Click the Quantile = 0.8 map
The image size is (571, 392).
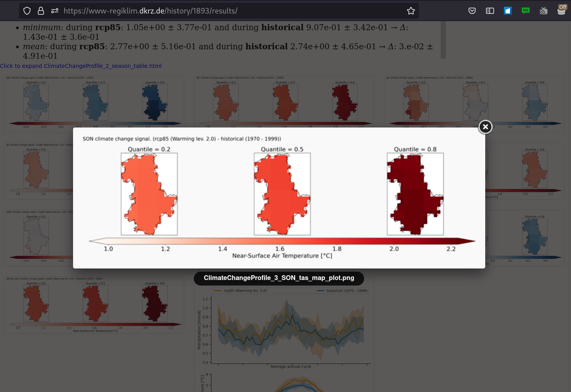[x=415, y=194]
